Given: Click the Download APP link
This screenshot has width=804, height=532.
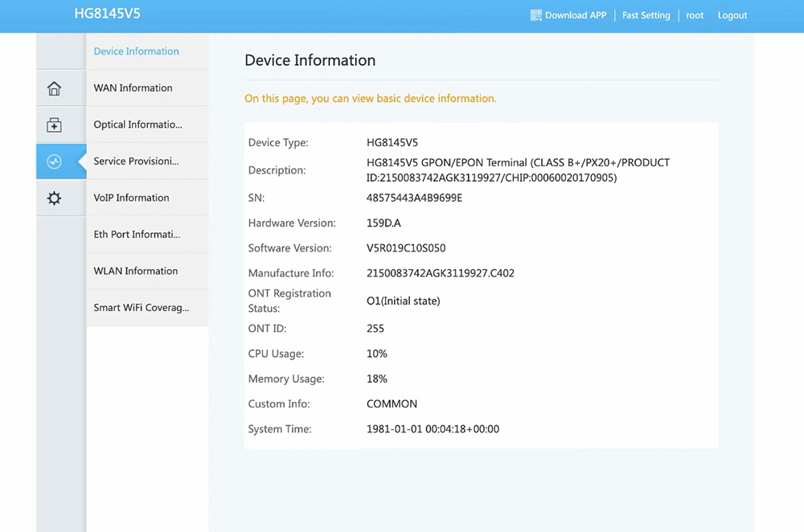Looking at the screenshot, I should [576, 15].
